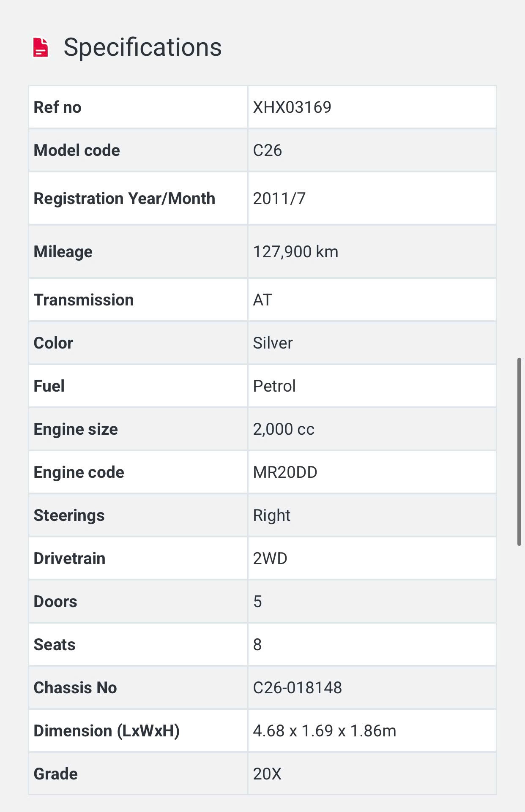
Task: Select the reference number XHX03169
Action: tap(292, 107)
